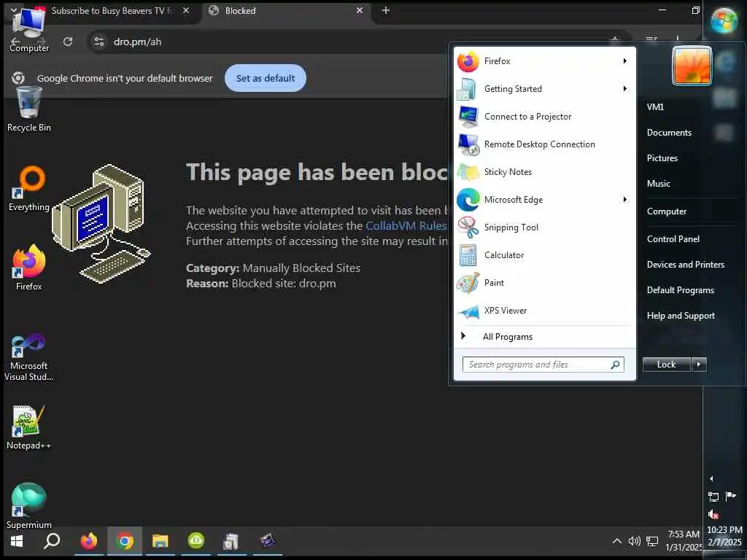
Task: Open Connect to a Projector
Action: point(544,117)
